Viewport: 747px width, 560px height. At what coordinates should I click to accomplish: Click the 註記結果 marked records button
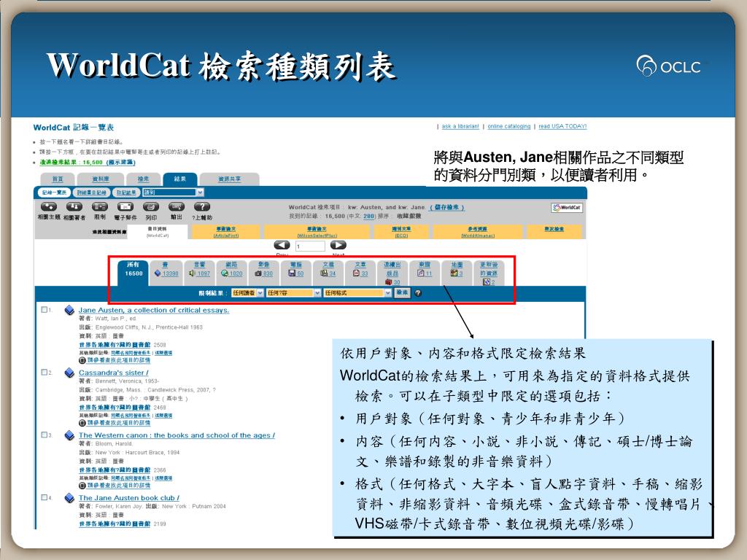tap(126, 192)
